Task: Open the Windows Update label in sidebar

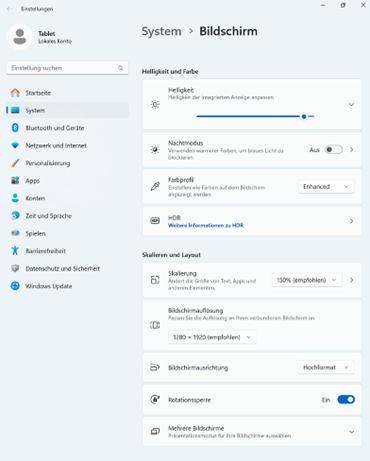Action: tap(49, 286)
